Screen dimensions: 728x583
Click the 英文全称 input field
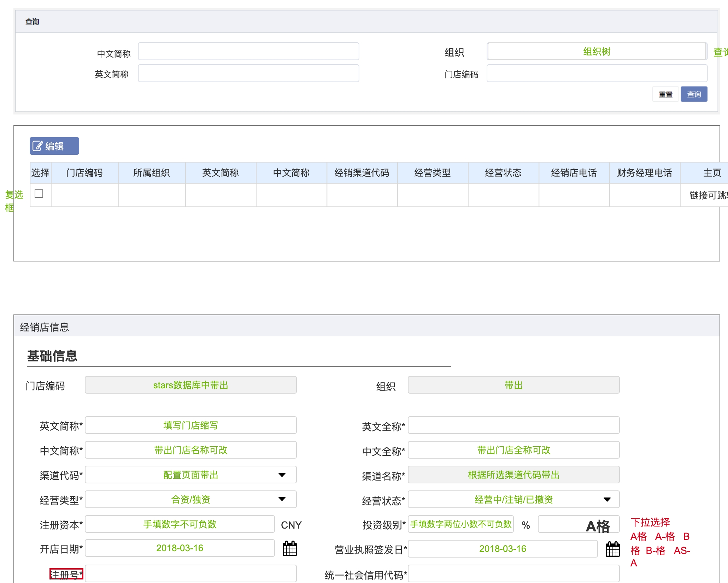(x=513, y=425)
